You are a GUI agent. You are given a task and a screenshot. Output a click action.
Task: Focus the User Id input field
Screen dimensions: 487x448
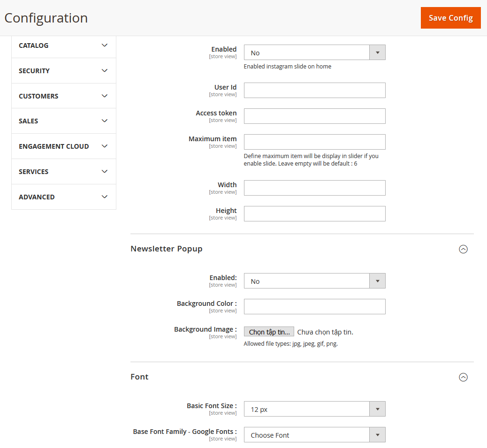[314, 91]
